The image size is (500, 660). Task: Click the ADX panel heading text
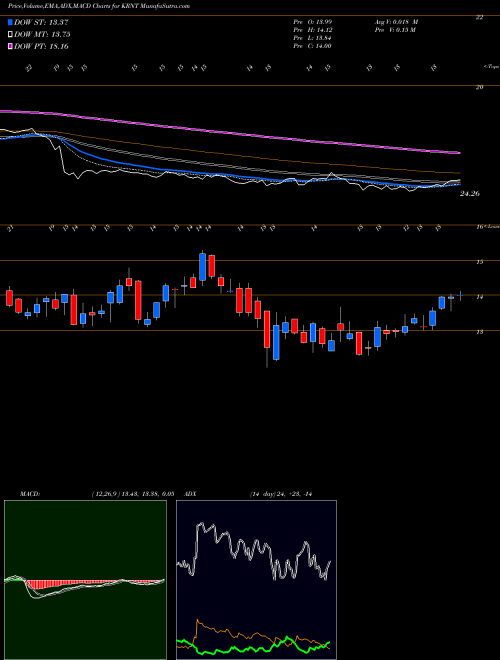[x=191, y=494]
